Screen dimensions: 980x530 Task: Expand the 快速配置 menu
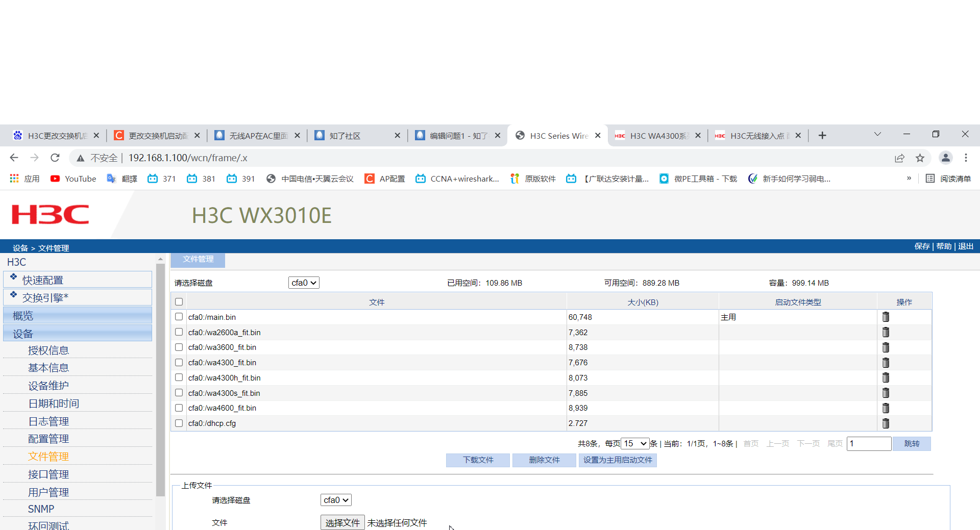tap(78, 280)
